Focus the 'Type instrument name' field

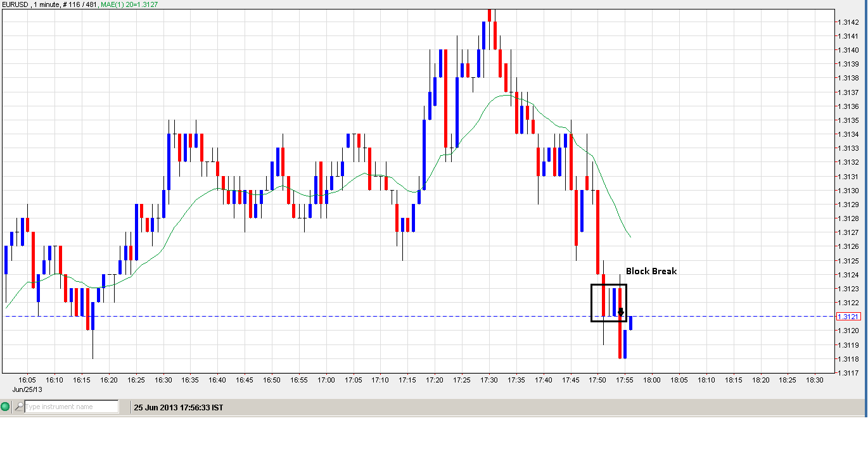click(71, 407)
